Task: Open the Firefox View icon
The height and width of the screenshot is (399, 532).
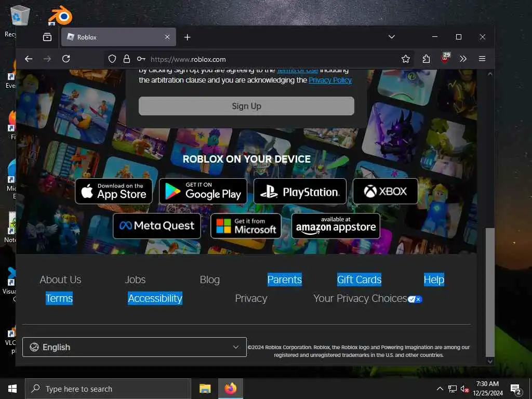Action: click(x=47, y=37)
